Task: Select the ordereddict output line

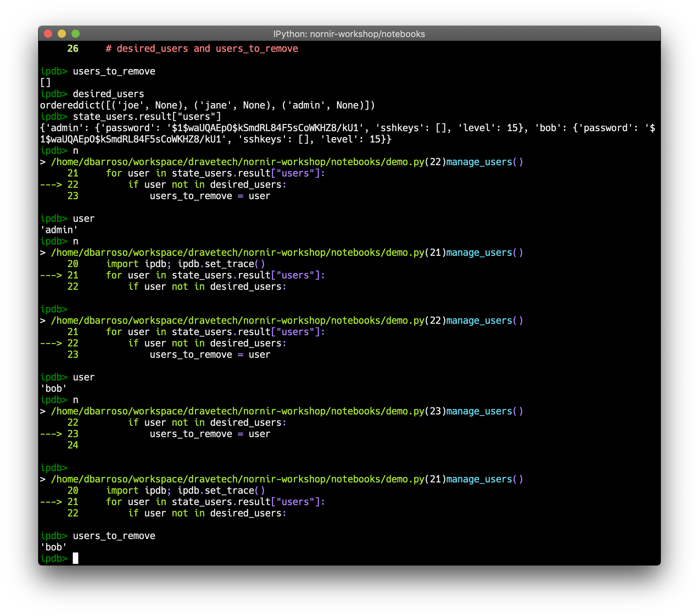Action: click(x=206, y=105)
